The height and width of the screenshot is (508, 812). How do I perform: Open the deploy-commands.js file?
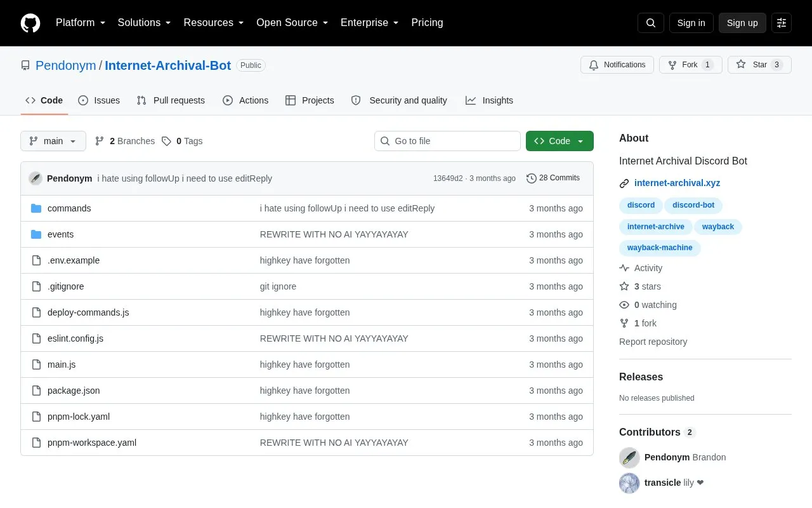point(88,312)
